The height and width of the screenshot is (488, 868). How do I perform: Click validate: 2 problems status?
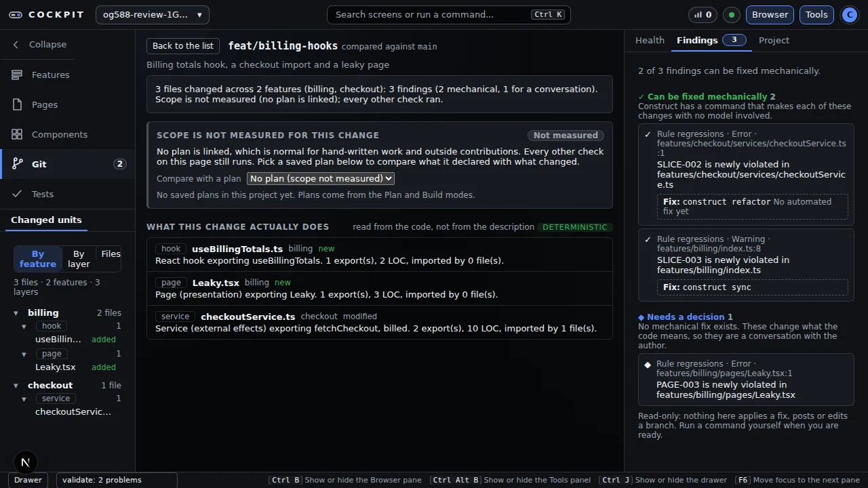[x=117, y=480]
